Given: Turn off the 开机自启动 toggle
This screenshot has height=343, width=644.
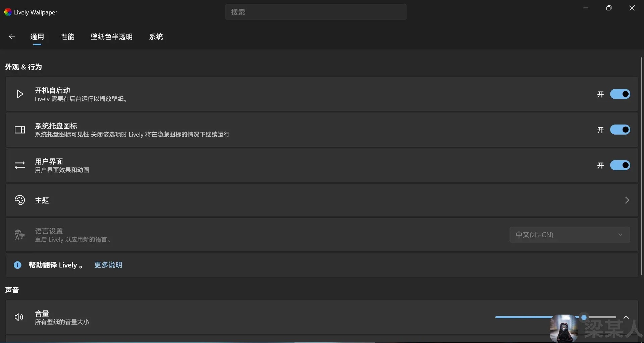Looking at the screenshot, I should point(620,94).
